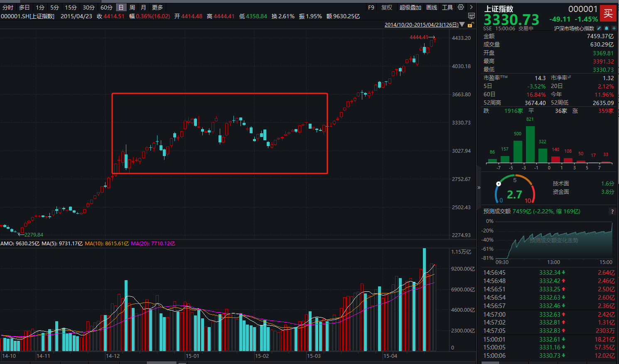Viewport: 619px width, 364px height.
Task: Click the MA(5) volume indicator label
Action: pos(62,244)
